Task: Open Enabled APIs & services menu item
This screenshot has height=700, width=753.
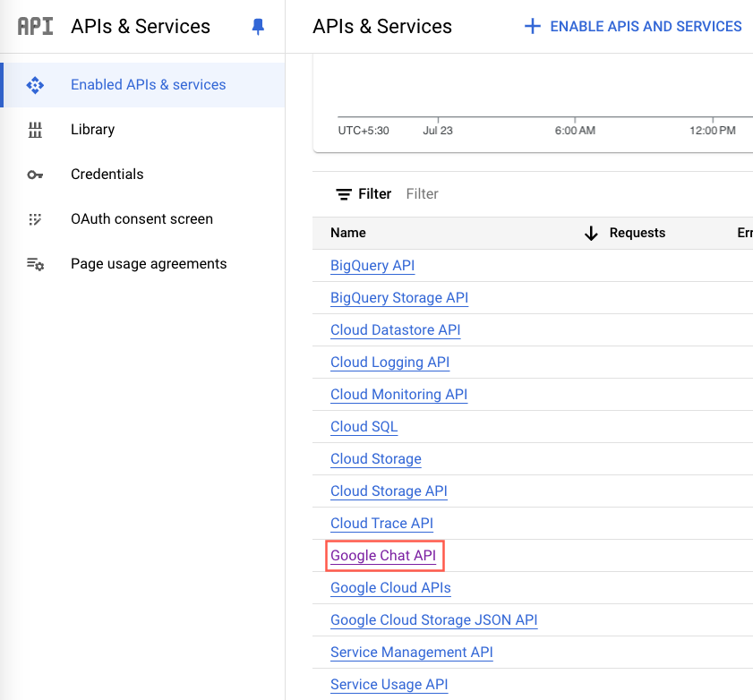Action: point(144,85)
